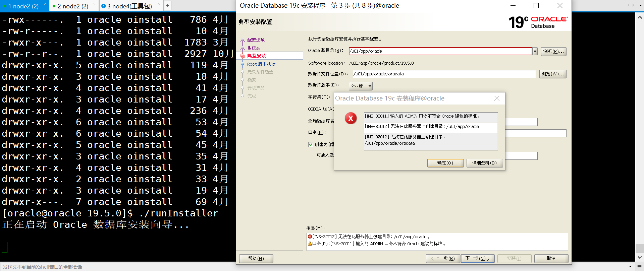Minimize the Oracle installer window

pyautogui.click(x=513, y=6)
